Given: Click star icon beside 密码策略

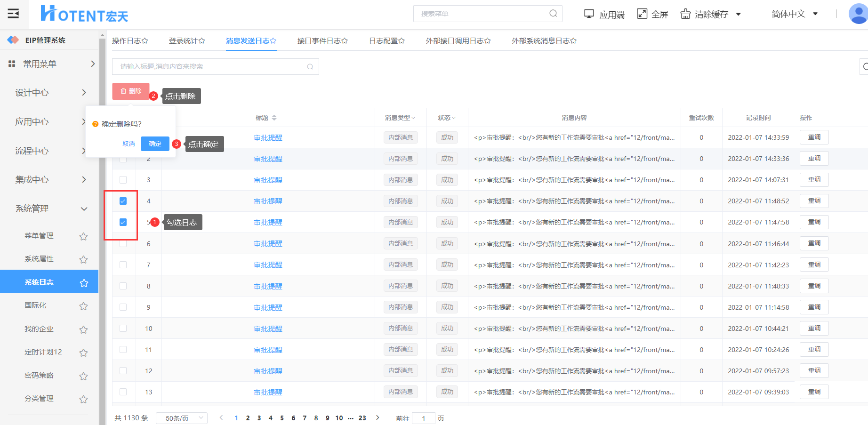Looking at the screenshot, I should (83, 376).
